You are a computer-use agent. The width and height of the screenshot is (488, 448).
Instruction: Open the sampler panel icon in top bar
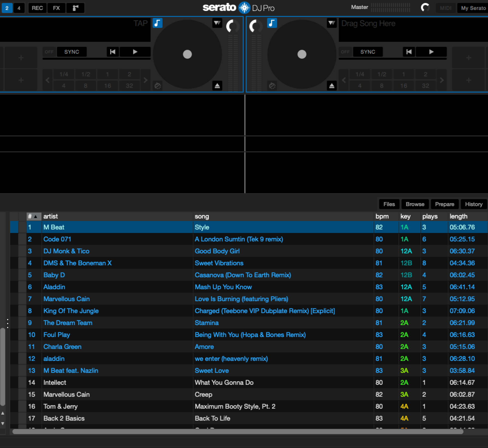75,8
